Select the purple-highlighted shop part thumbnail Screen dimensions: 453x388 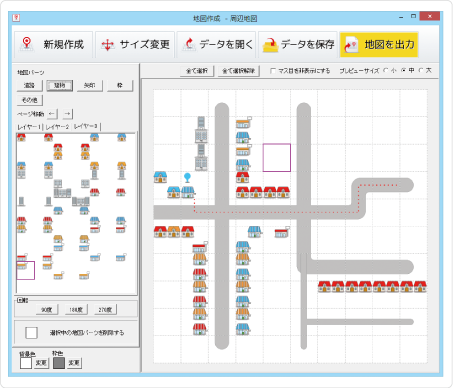[26, 270]
